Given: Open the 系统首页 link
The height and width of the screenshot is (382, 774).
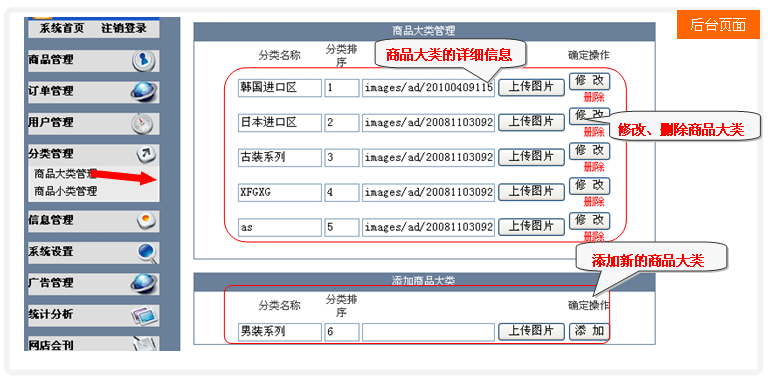Looking at the screenshot, I should pos(62,28).
